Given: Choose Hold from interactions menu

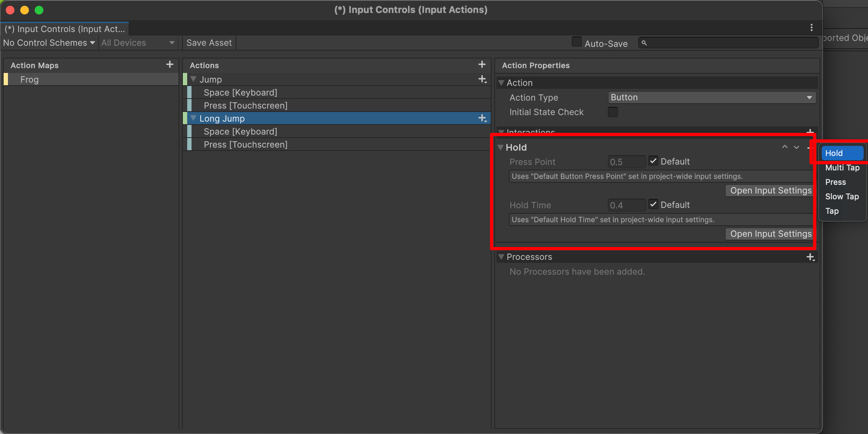Looking at the screenshot, I should (x=842, y=153).
